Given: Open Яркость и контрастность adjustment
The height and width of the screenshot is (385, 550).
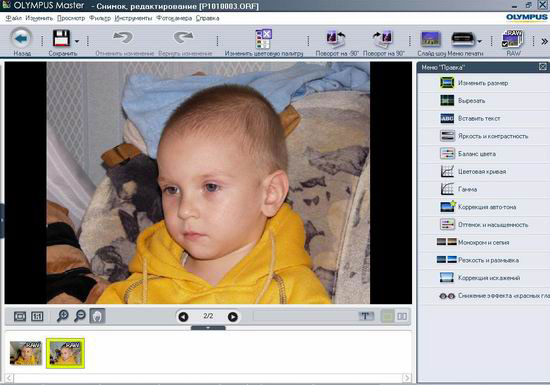Looking at the screenshot, I should tap(484, 136).
